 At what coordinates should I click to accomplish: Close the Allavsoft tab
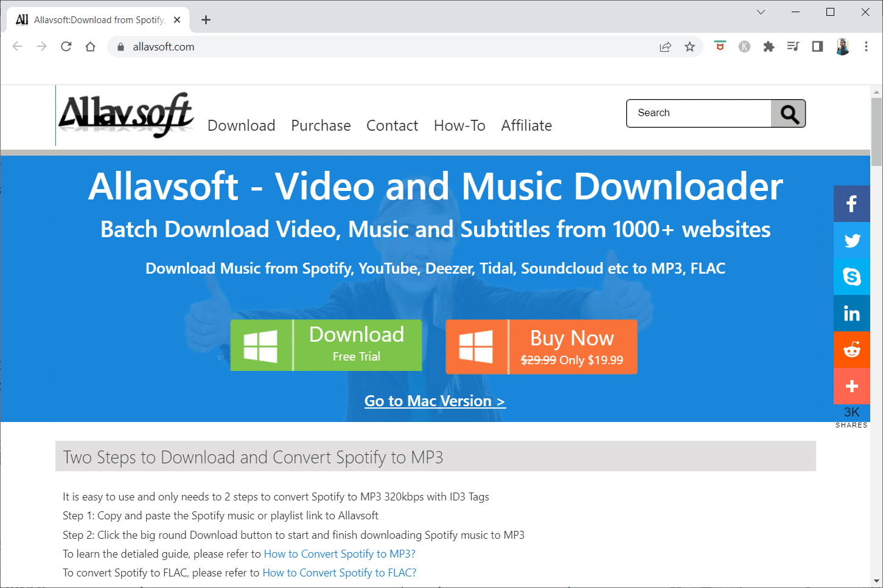[177, 20]
